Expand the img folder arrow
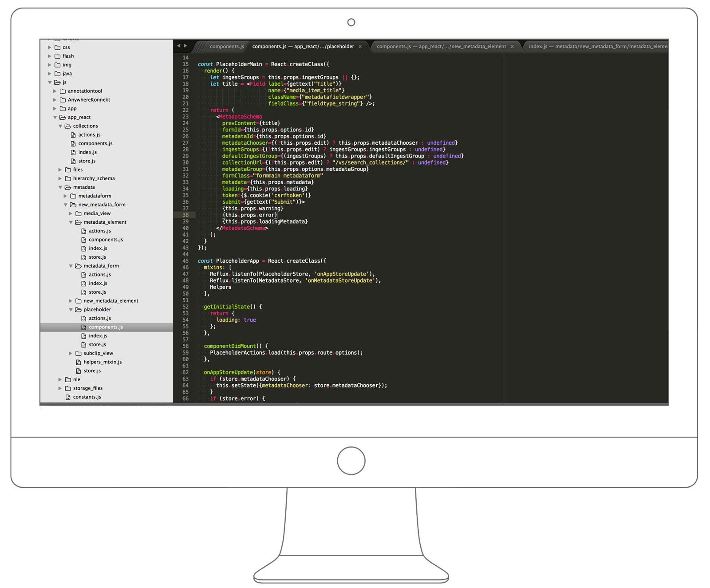710x588 pixels. tap(49, 65)
